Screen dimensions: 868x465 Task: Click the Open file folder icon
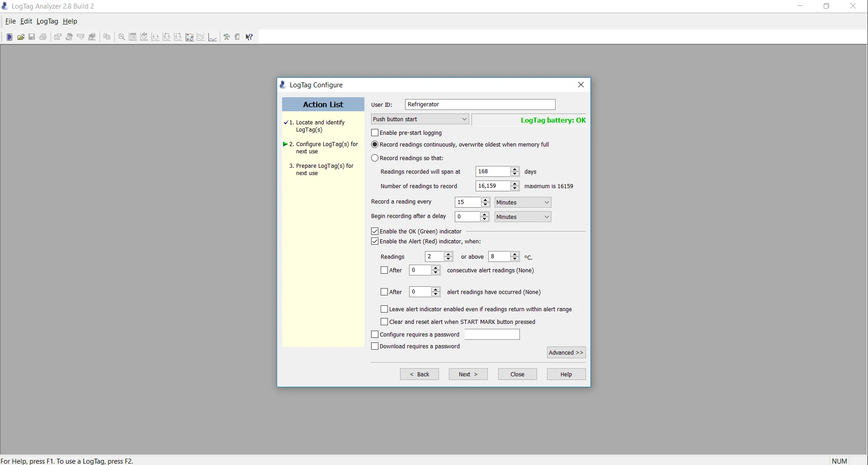click(x=21, y=37)
